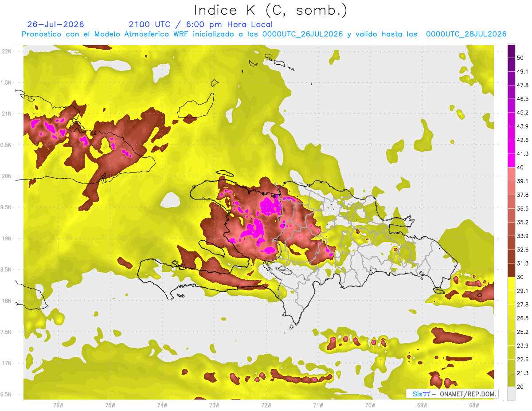
Task: Click the "72W" longitude label
Action: click(x=266, y=405)
